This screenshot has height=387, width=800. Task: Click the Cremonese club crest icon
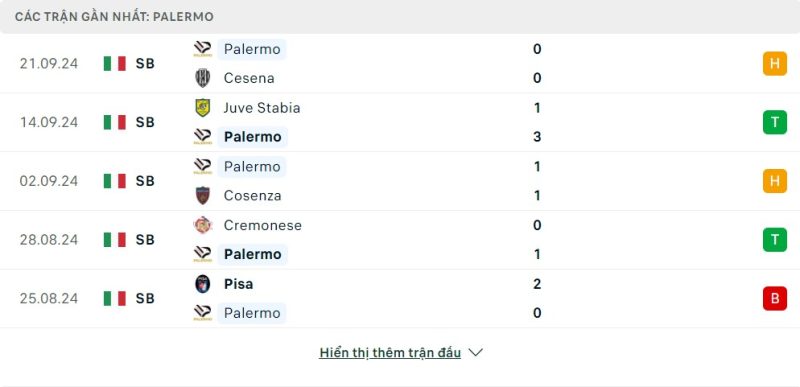[203, 225]
